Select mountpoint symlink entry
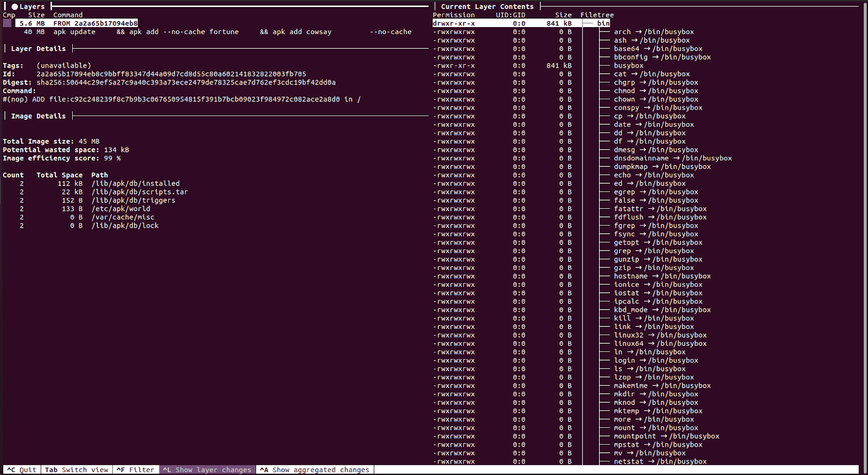Screen dimensions: 868x475 [666, 437]
